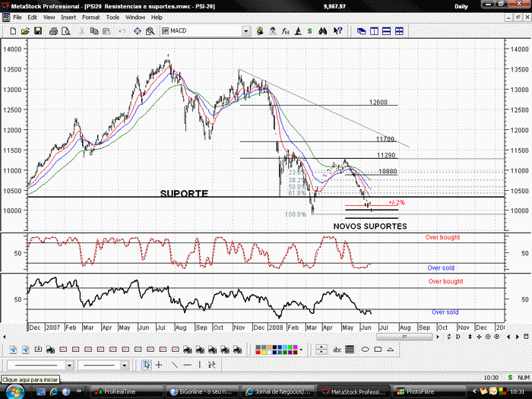Select the diagonal trendline drawing tool
532x399 pixels.
[x=174, y=365]
